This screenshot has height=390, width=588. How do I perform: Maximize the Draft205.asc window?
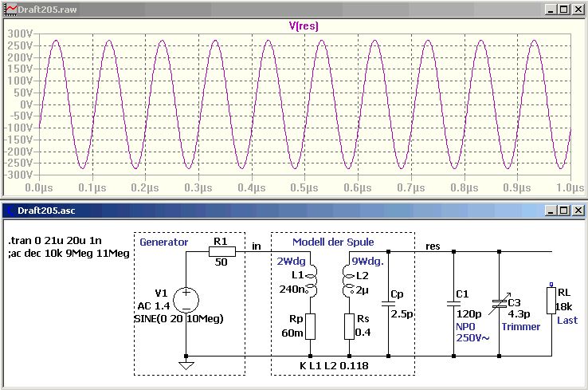click(564, 211)
